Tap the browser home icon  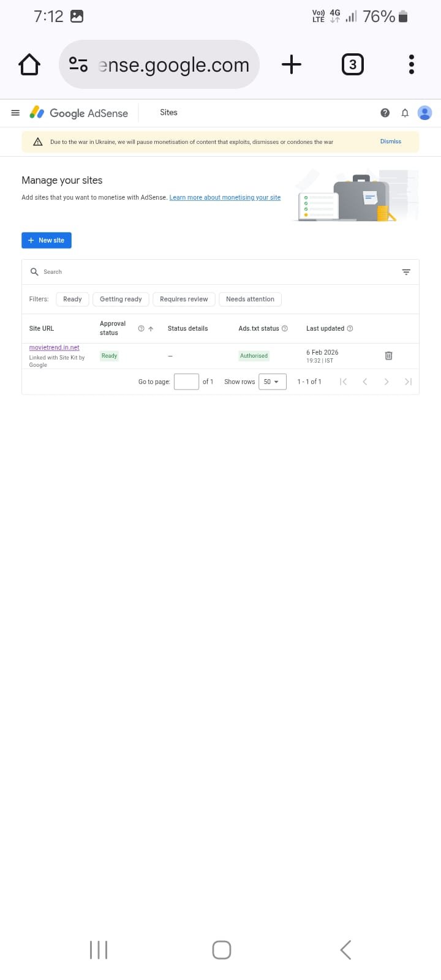coord(29,64)
